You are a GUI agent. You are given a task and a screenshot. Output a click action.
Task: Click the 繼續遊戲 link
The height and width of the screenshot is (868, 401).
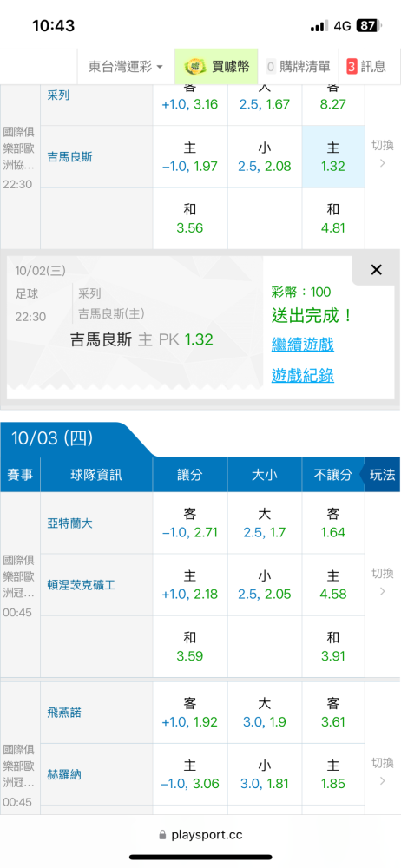(302, 345)
